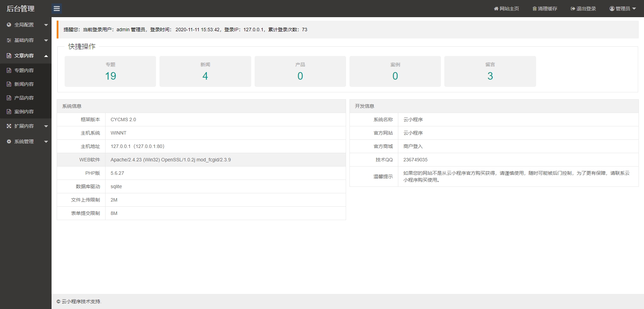Click the 127.0.0.1 (127.0.0.1:80) host address cell
This screenshot has width=644, height=309.
[225, 146]
